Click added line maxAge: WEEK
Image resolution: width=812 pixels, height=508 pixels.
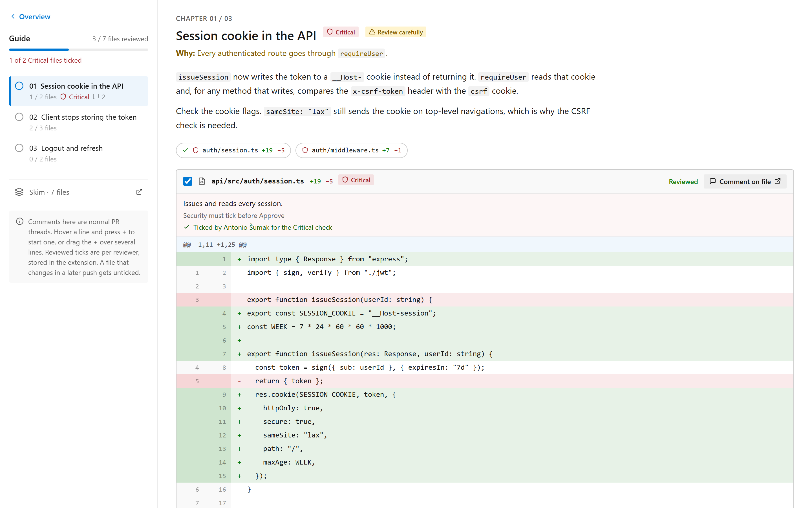point(485,463)
